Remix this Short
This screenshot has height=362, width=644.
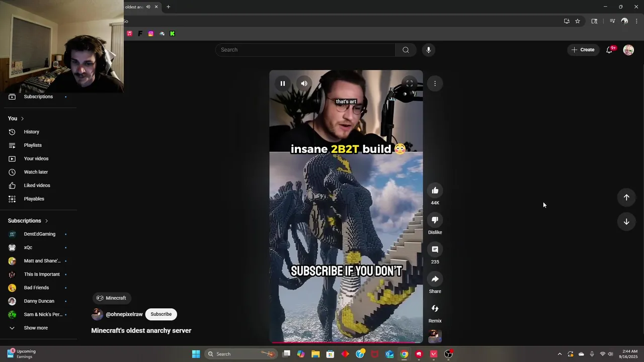[435, 308]
